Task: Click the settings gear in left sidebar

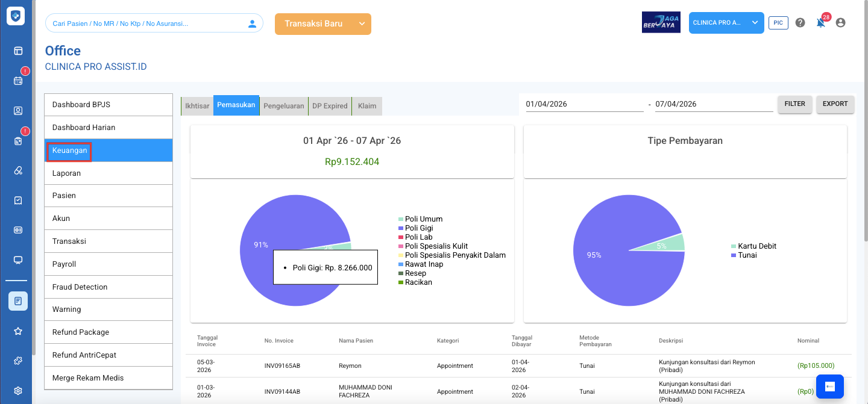Action: click(18, 390)
